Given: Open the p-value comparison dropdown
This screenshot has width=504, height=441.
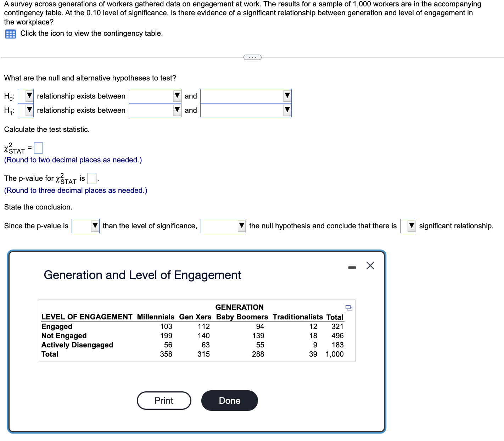Looking at the screenshot, I should (x=94, y=226).
